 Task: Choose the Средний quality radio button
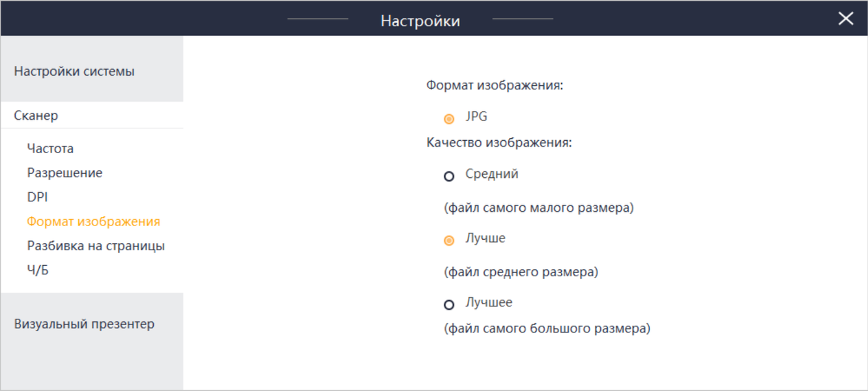point(449,177)
